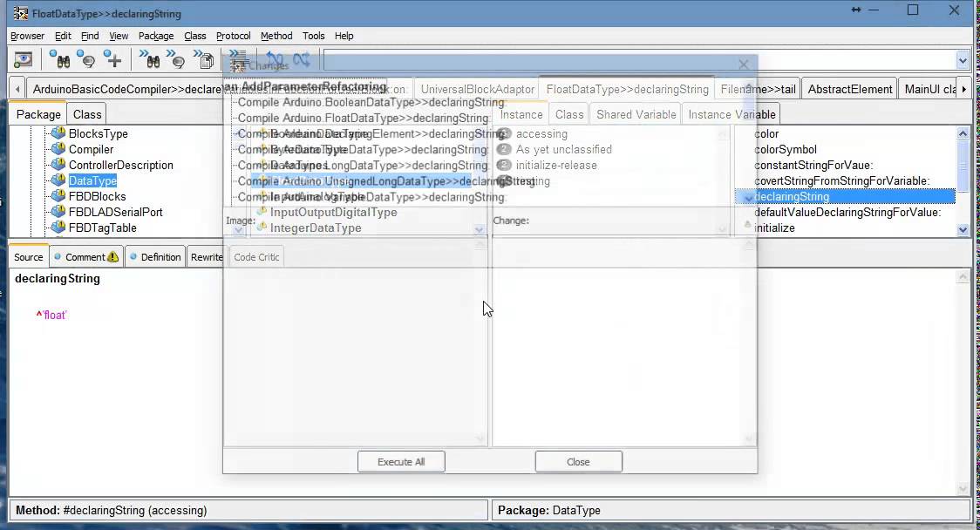Click the initialize-release protocol icon
This screenshot has width=980, height=530.
(504, 165)
